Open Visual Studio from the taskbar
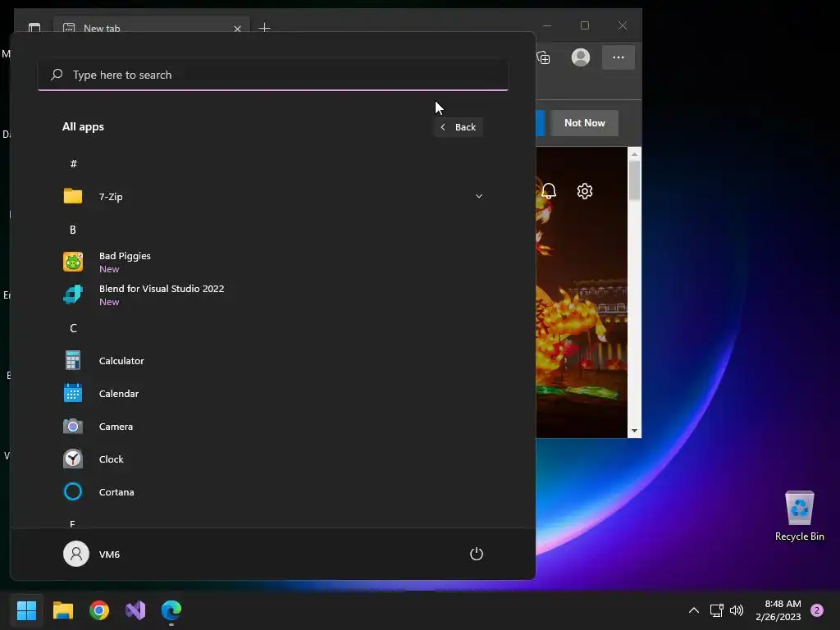The image size is (840, 630). [x=135, y=609]
